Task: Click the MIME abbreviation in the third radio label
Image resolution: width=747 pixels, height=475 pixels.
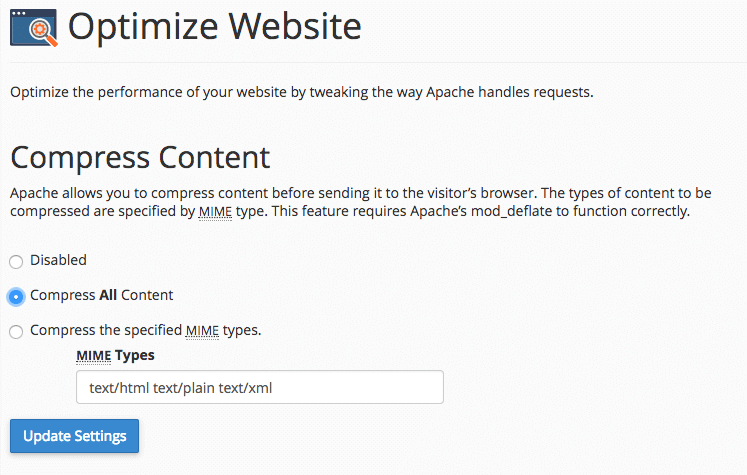Action: pyautogui.click(x=202, y=330)
